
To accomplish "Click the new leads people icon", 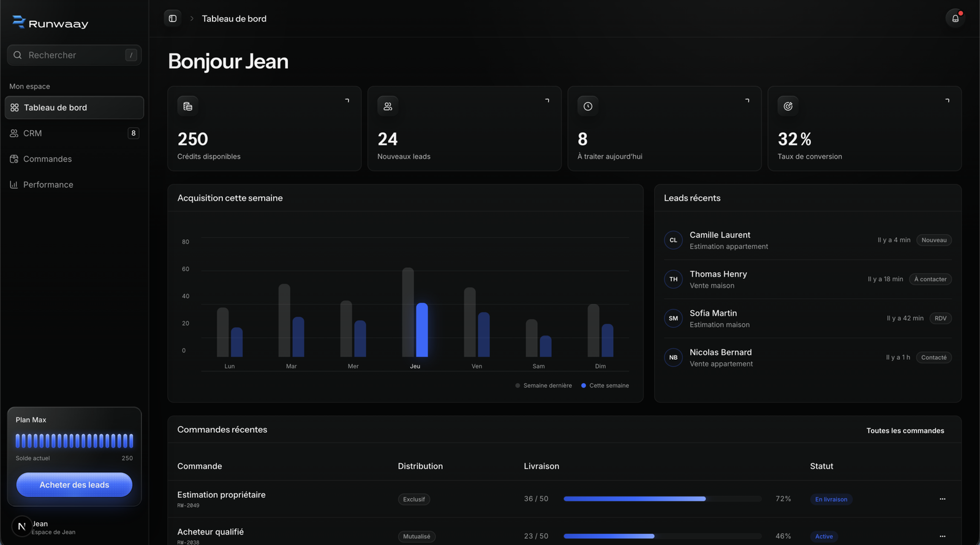I will [388, 106].
